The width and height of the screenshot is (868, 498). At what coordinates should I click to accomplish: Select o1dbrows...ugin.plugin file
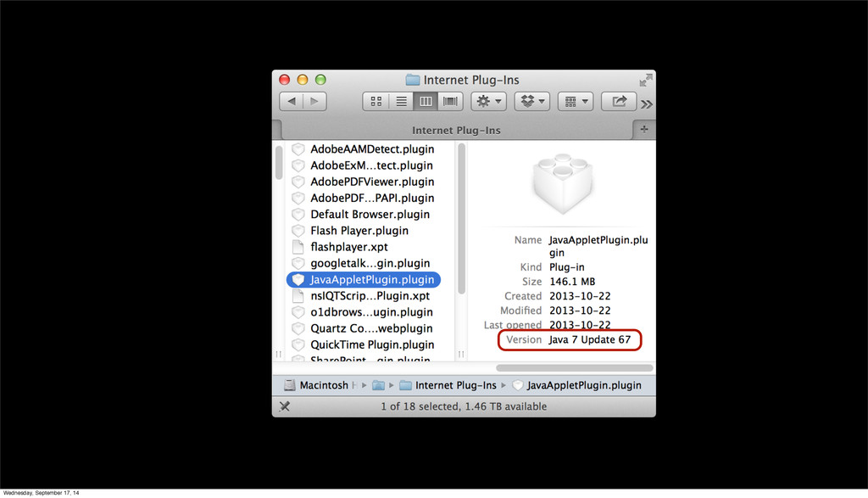371,312
